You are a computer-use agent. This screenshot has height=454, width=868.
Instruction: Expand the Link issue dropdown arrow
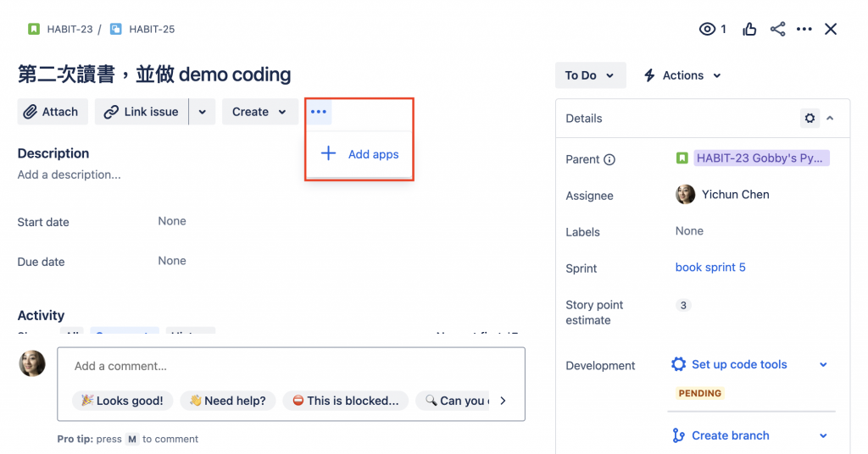pyautogui.click(x=202, y=112)
